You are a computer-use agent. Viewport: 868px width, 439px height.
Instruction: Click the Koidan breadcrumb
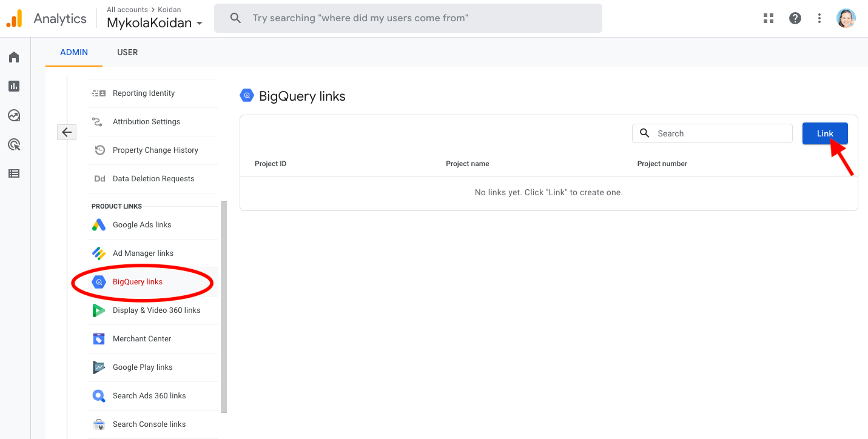pos(169,10)
